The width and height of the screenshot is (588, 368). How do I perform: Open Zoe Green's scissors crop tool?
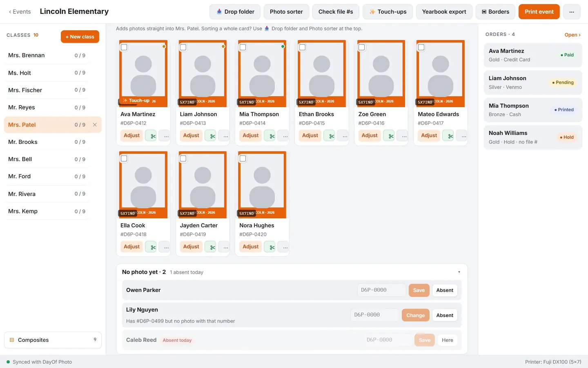389,136
